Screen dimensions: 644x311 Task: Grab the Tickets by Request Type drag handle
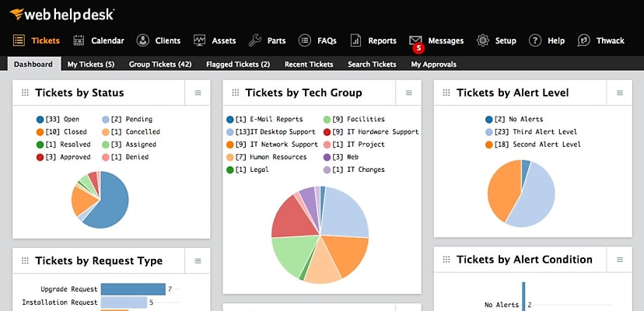click(25, 260)
